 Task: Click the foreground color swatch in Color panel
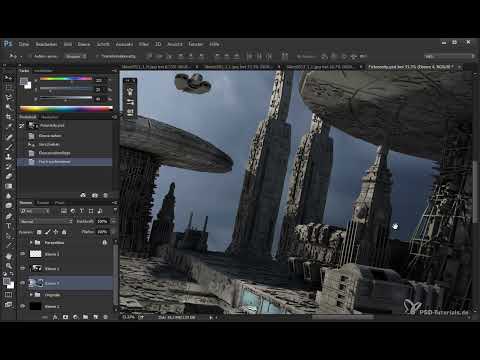point(23,81)
